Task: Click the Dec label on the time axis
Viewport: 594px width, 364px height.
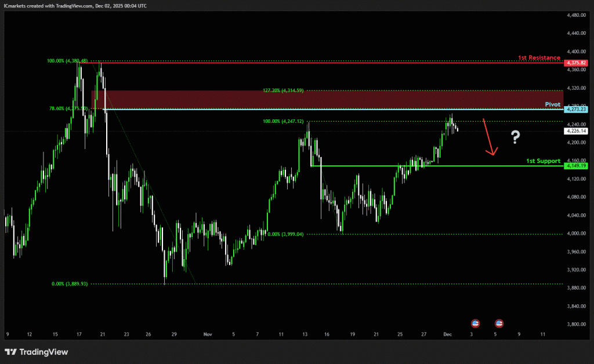Action: 447,334
